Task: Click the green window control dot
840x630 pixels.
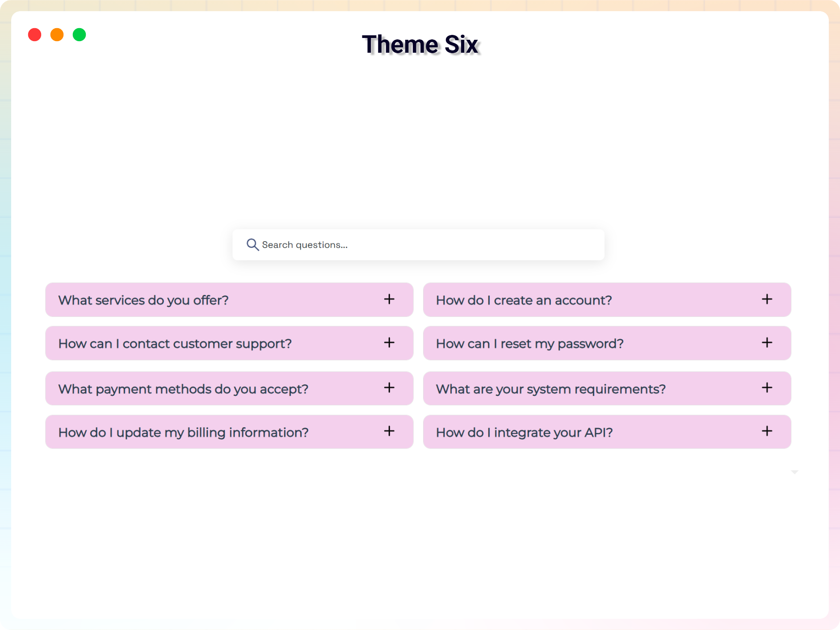Action: 79,34
